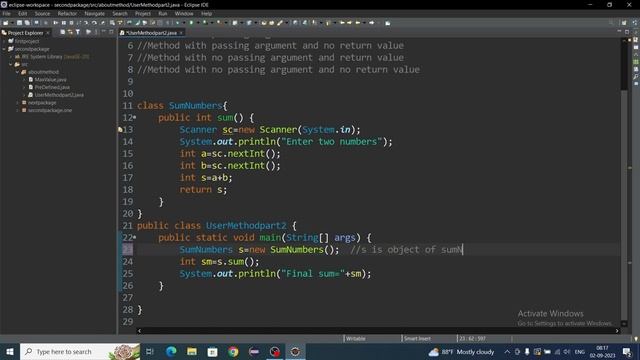Click the weather widget showing Mostly cloudy
Image resolution: width=640 pixels, height=360 pixels.
pyautogui.click(x=462, y=351)
